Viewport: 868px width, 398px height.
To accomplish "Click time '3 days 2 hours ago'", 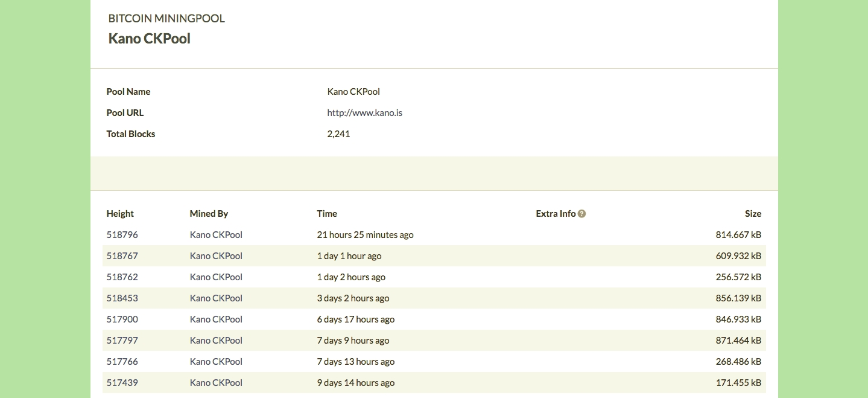I will [353, 298].
